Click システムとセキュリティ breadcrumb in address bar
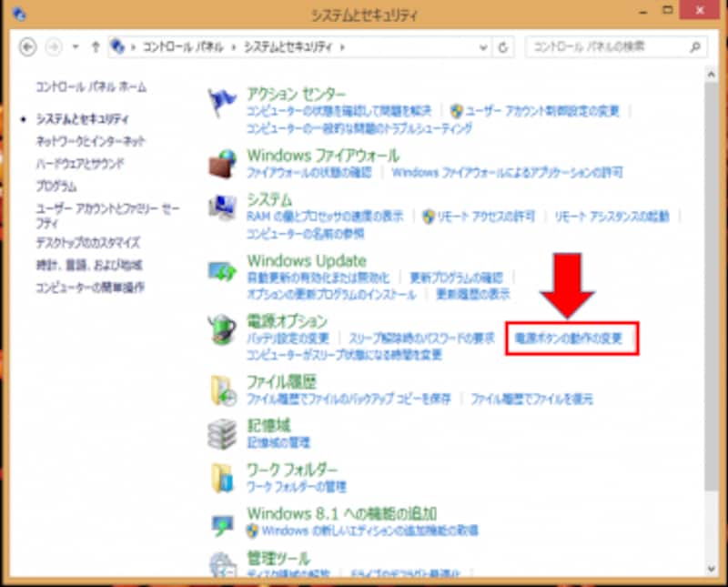The image size is (728, 587). pyautogui.click(x=288, y=47)
